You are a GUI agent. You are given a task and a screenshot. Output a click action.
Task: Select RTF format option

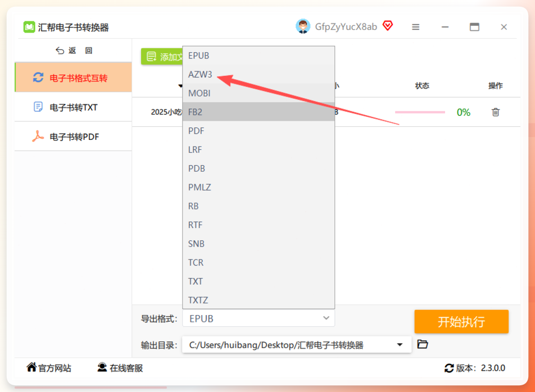[x=259, y=225]
